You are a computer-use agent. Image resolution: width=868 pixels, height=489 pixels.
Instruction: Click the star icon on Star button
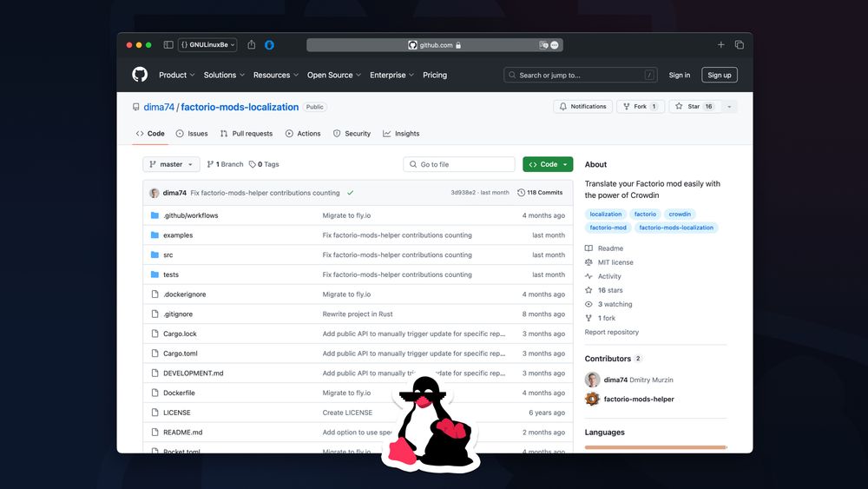(x=679, y=106)
